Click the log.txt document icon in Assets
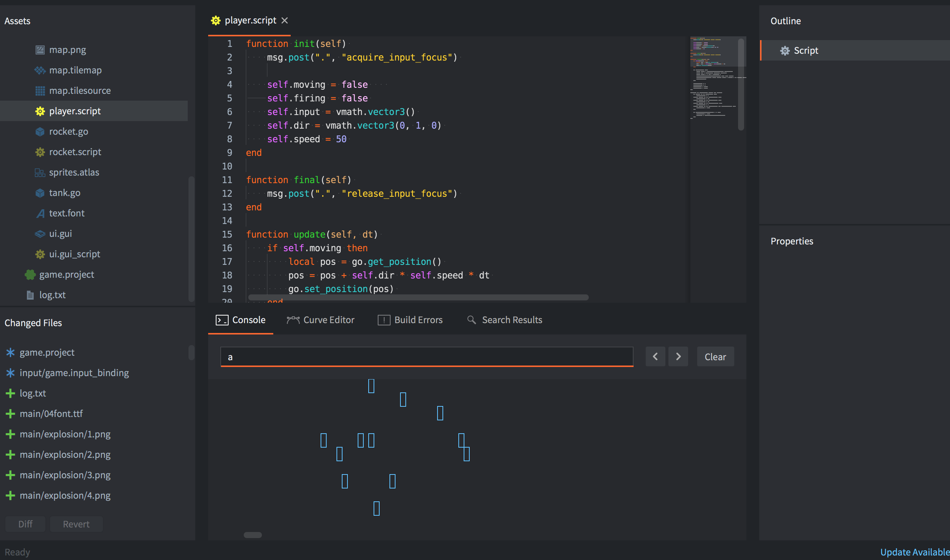Image resolution: width=950 pixels, height=560 pixels. pyautogui.click(x=30, y=295)
